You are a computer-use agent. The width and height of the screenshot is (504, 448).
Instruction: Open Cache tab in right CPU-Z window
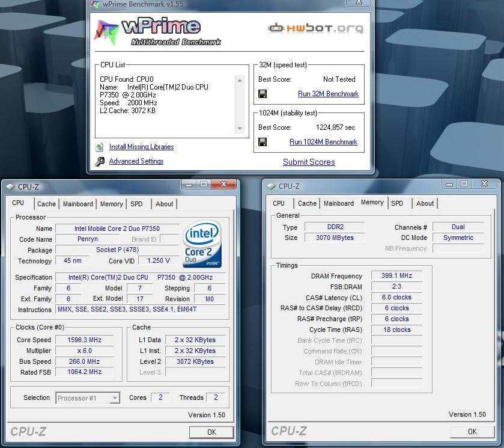pos(308,203)
